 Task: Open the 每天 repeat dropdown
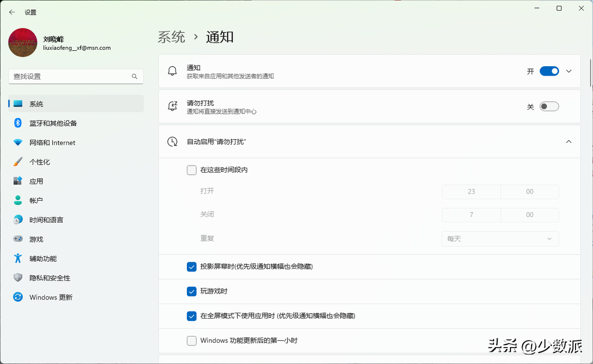500,239
